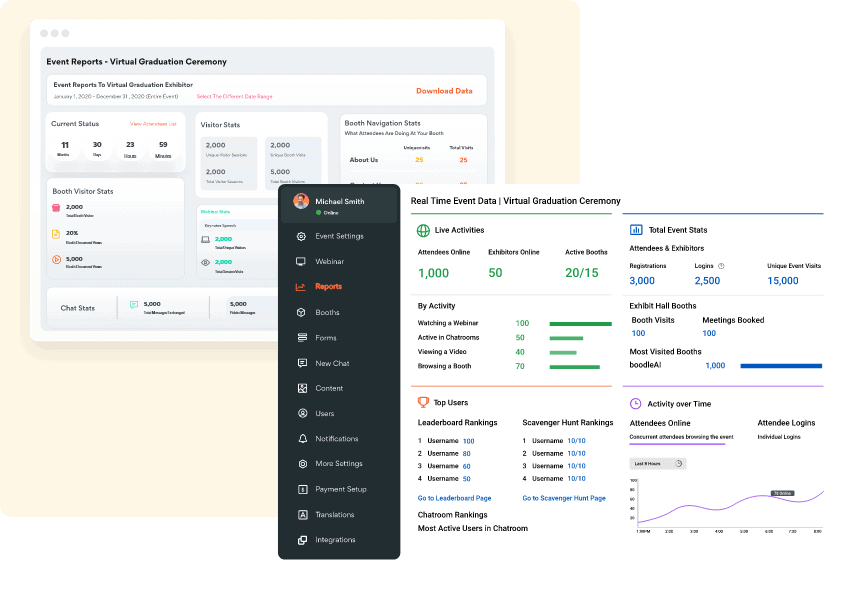The height and width of the screenshot is (600, 860).
Task: Open the Reports menu item
Action: coord(328,287)
